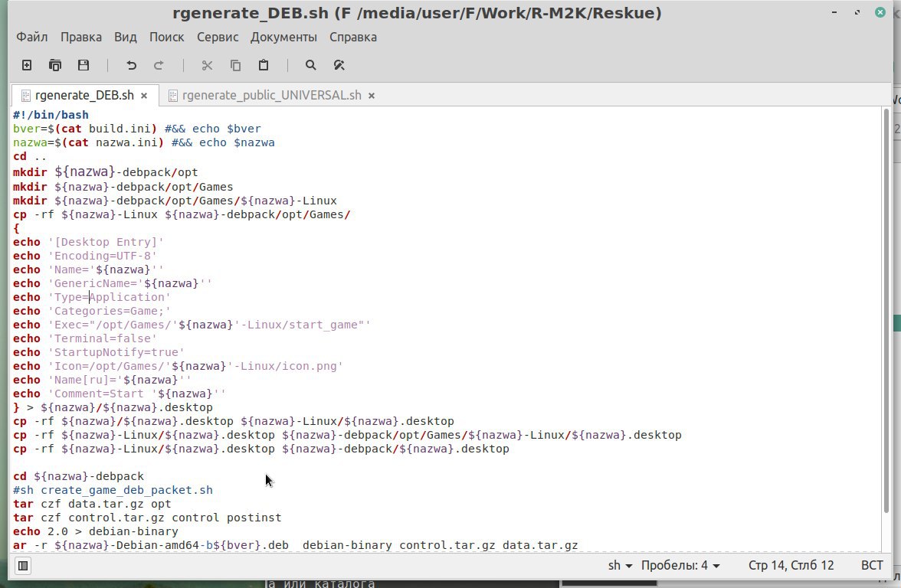
Task: Save the file via floppy icon
Action: 84,65
